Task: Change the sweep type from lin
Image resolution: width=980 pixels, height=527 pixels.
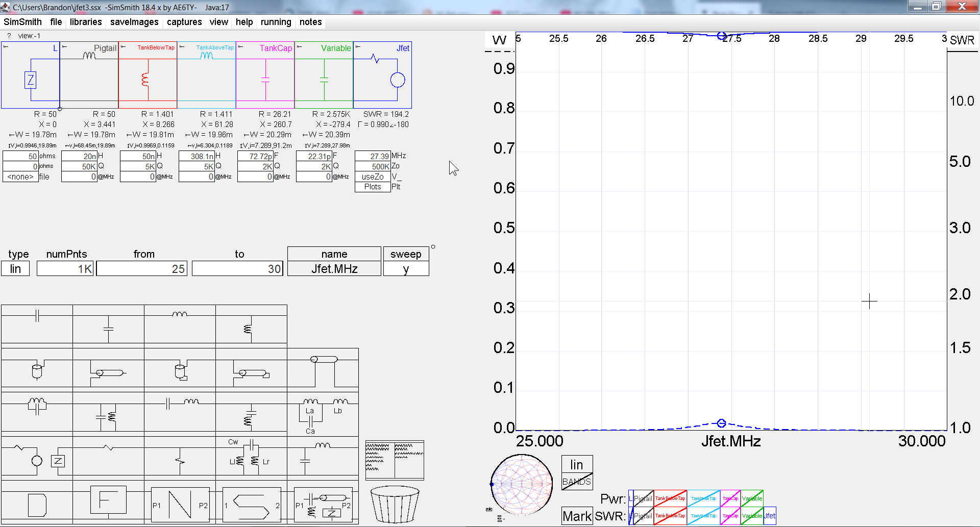Action: [15, 268]
